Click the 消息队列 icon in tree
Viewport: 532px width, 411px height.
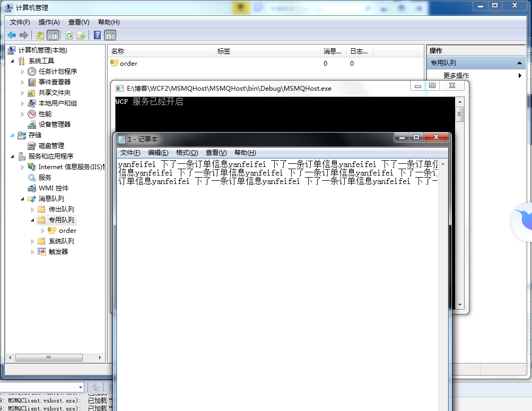(31, 199)
